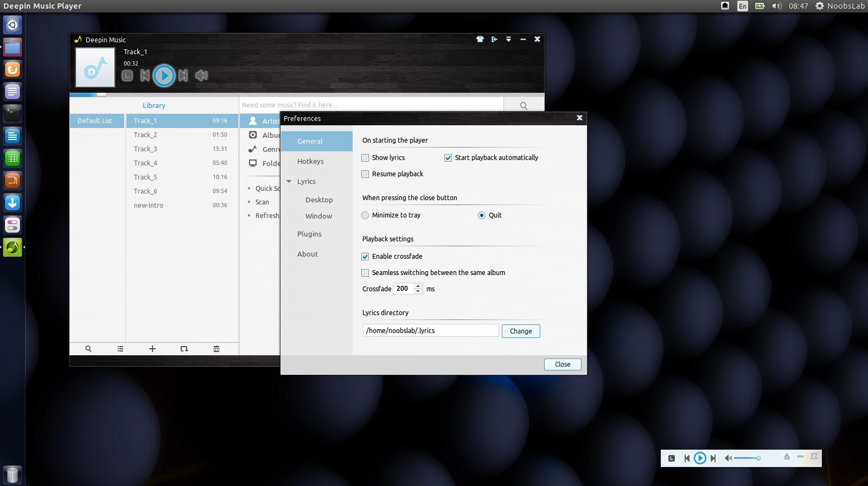Select Track_2 in the playlist
The height and width of the screenshot is (486, 868).
pyautogui.click(x=182, y=135)
